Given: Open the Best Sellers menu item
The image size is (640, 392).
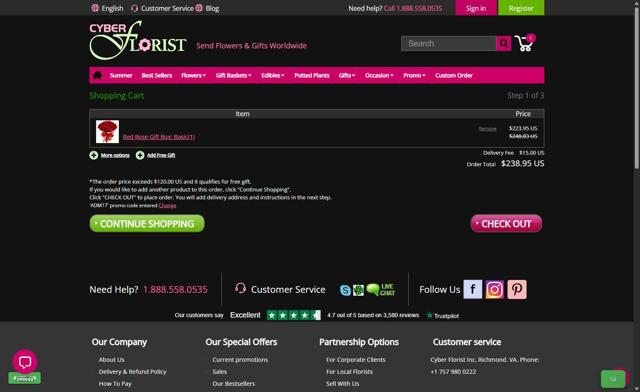Looking at the screenshot, I should (157, 76).
